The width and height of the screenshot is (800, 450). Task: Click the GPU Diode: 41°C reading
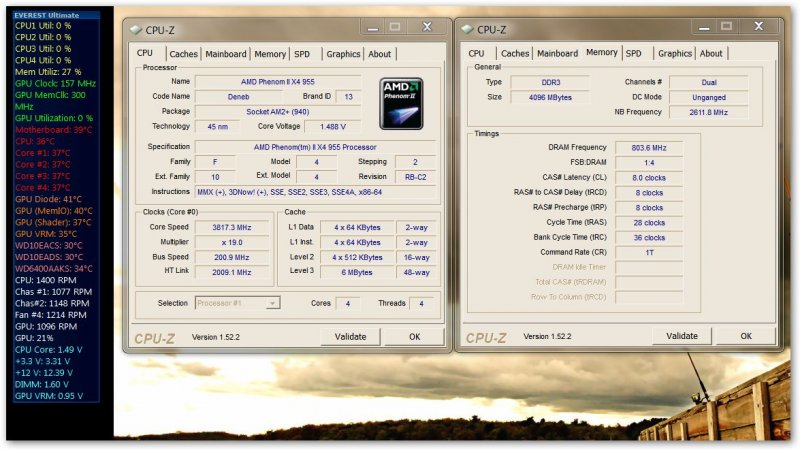point(48,199)
